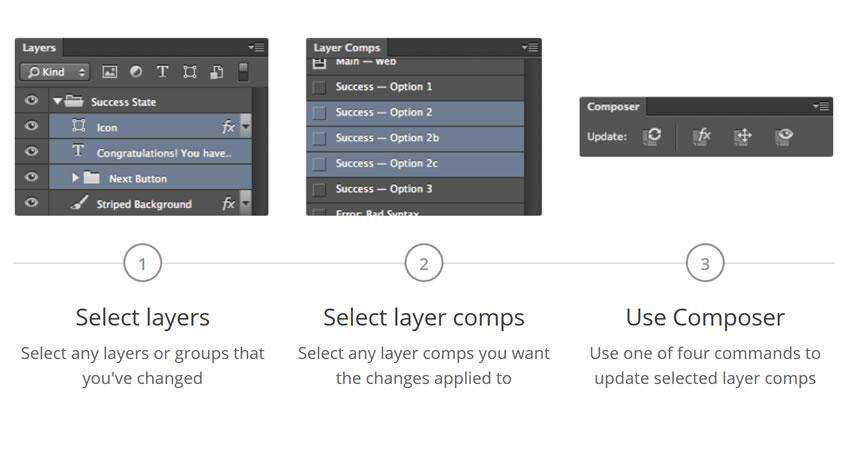The height and width of the screenshot is (450, 850).
Task: Toggle visibility of Striped Background layer
Action: (x=31, y=203)
